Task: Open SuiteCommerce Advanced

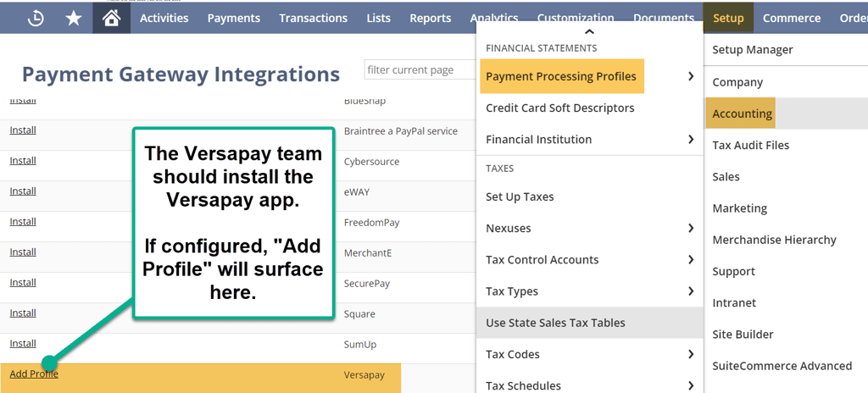Action: (782, 366)
